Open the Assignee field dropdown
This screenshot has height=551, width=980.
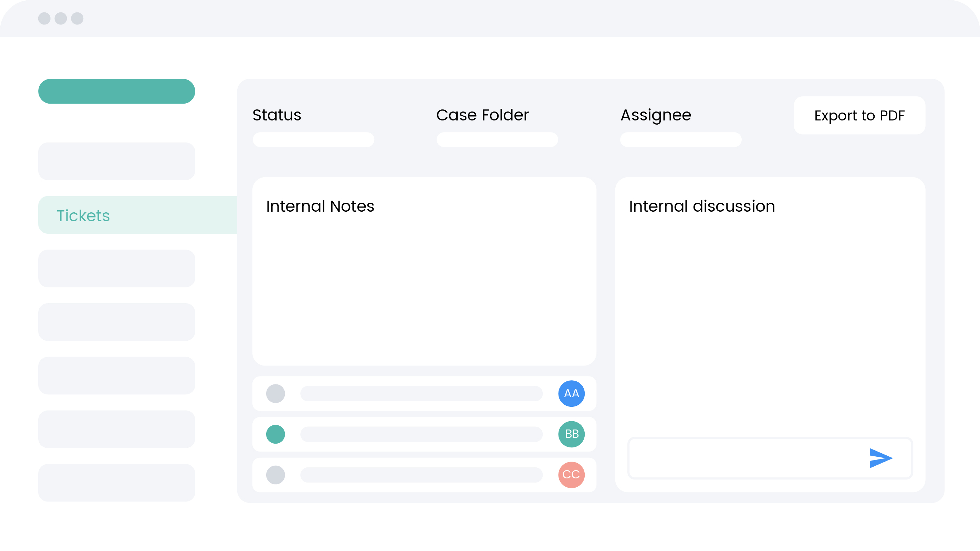[x=681, y=139]
